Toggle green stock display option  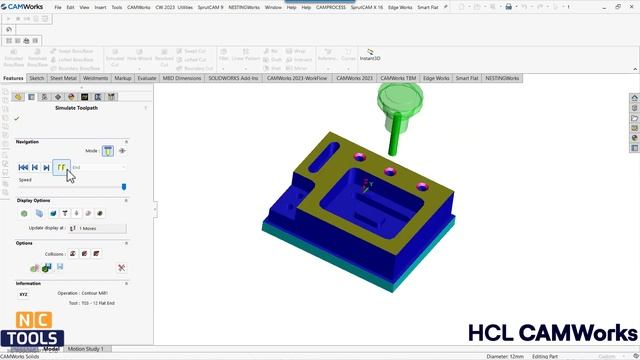click(24, 213)
